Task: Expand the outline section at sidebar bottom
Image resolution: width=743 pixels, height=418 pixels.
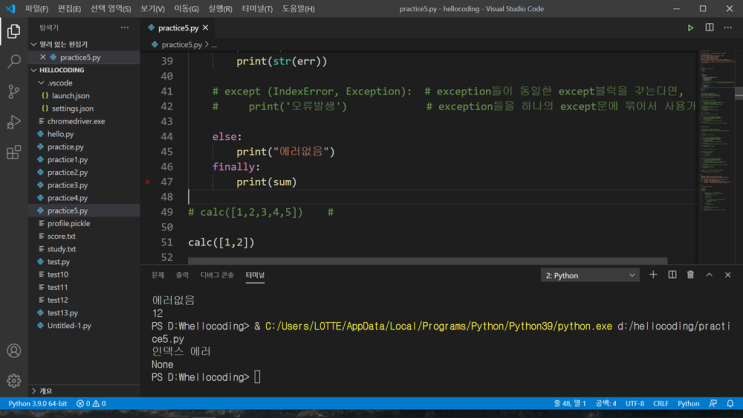Action: [34, 391]
